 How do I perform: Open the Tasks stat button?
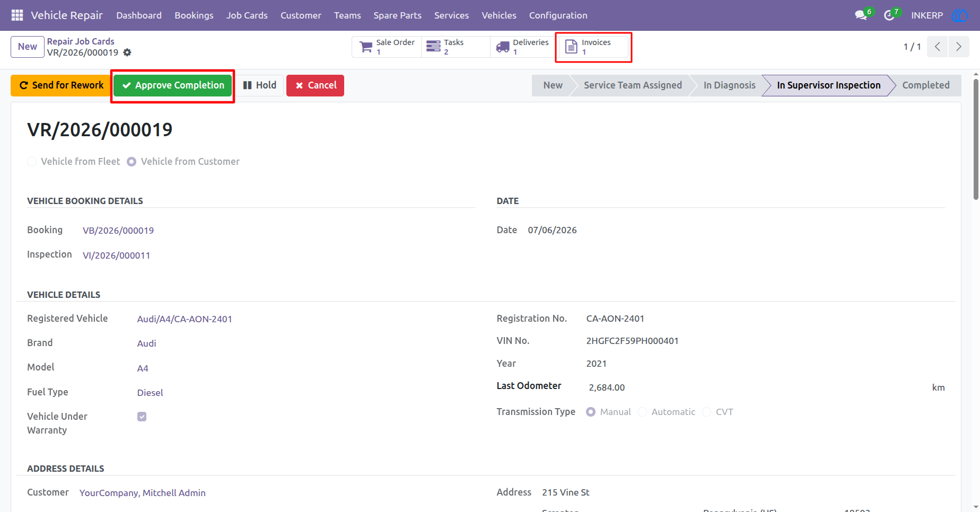pos(456,47)
